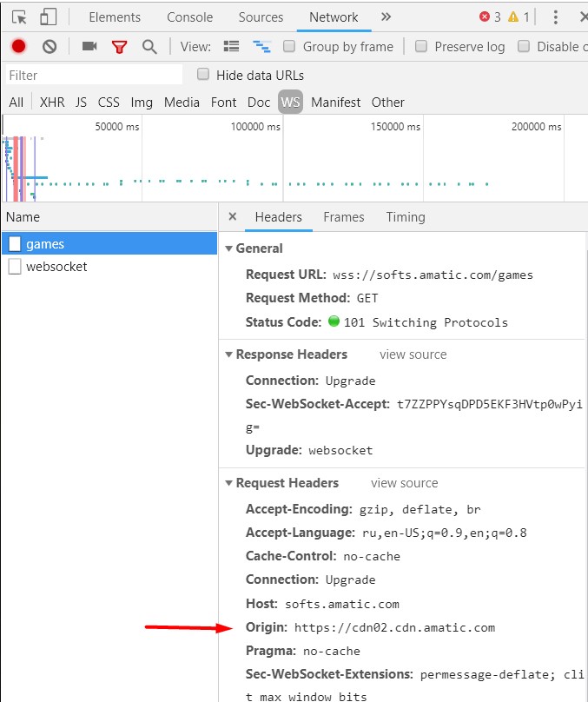Collapse the Response Headers section

229,354
